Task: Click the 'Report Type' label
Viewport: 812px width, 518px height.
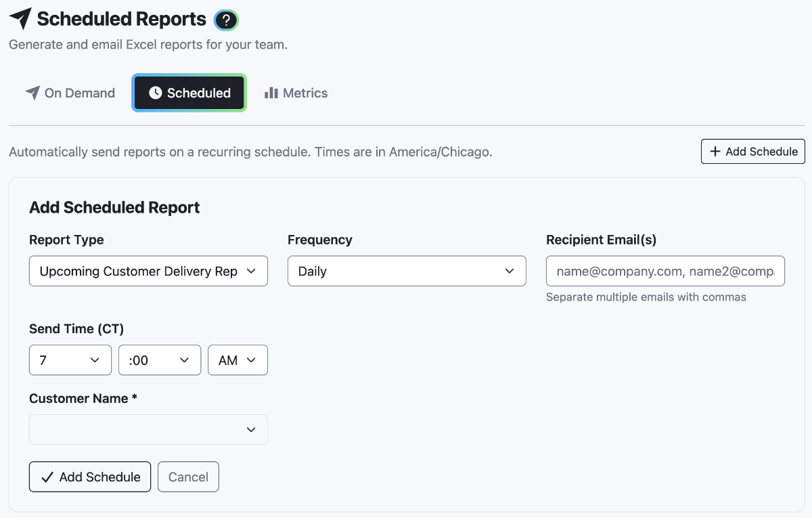Action: (66, 240)
